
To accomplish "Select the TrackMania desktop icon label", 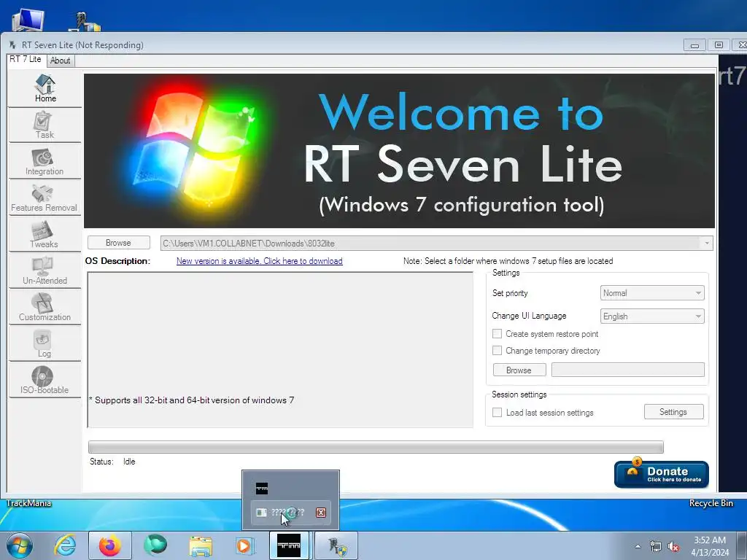I will 28,503.
